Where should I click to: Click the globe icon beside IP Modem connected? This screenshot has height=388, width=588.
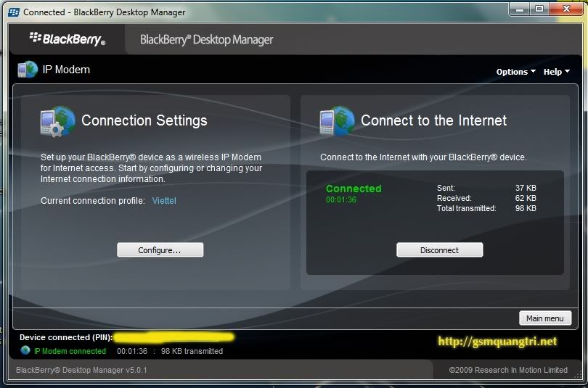pyautogui.click(x=25, y=350)
